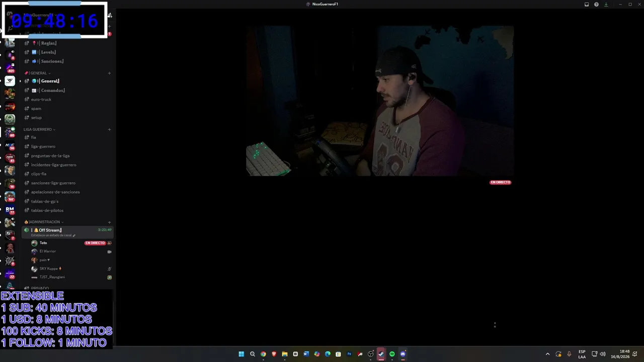Open the liga-guerrero channel
This screenshot has height=362, width=644.
67,146
